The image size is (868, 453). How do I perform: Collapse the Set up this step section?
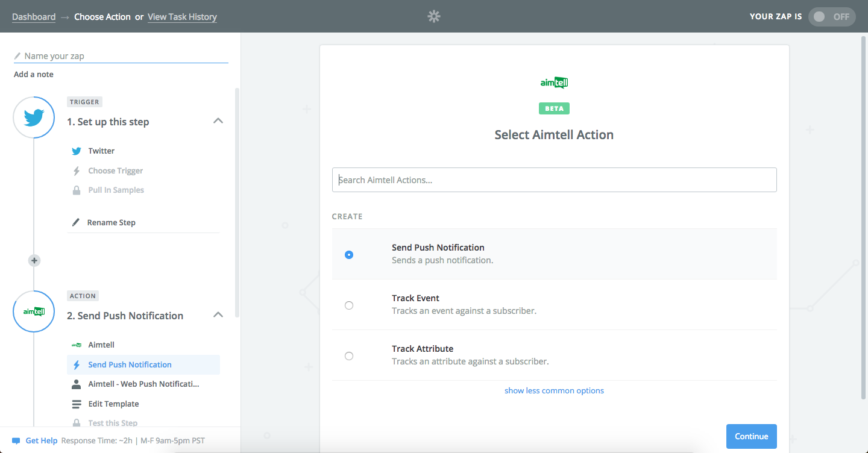218,121
